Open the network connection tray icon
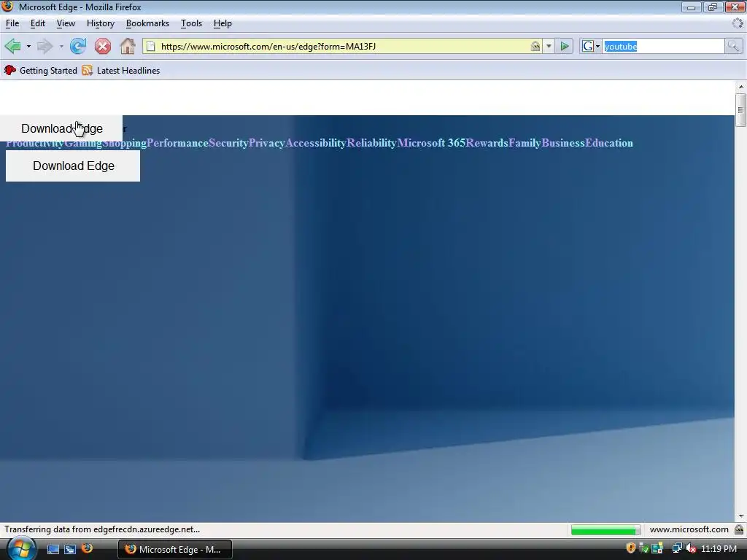The height and width of the screenshot is (560, 747). click(676, 548)
